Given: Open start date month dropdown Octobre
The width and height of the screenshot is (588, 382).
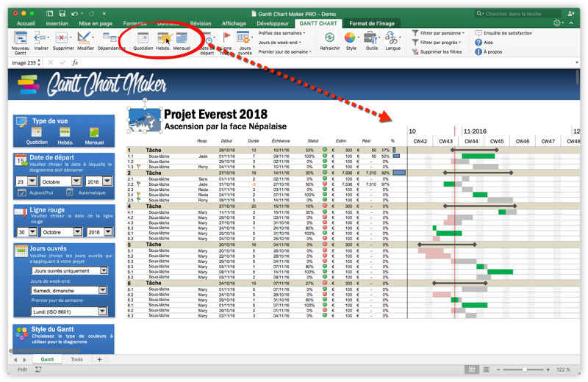Looking at the screenshot, I should click(x=76, y=181).
